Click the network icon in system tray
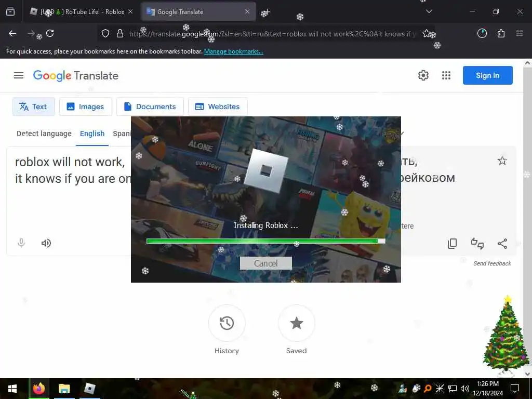 [453, 389]
